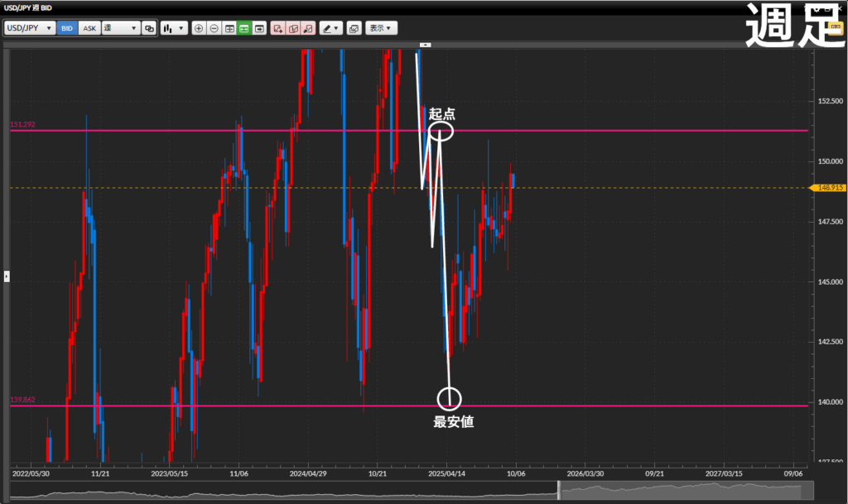Open the candlestick chart type dropdown
This screenshot has height=504, width=848.
click(x=174, y=28)
